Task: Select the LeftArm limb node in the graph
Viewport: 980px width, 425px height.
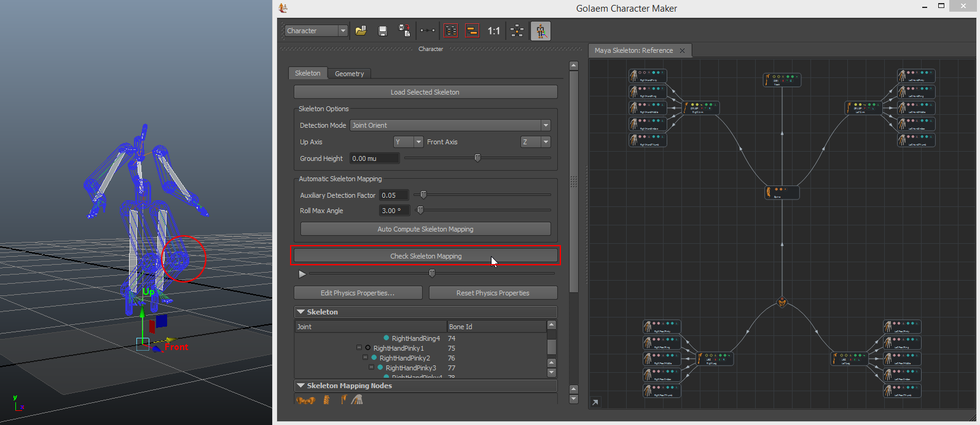Action: (x=863, y=108)
